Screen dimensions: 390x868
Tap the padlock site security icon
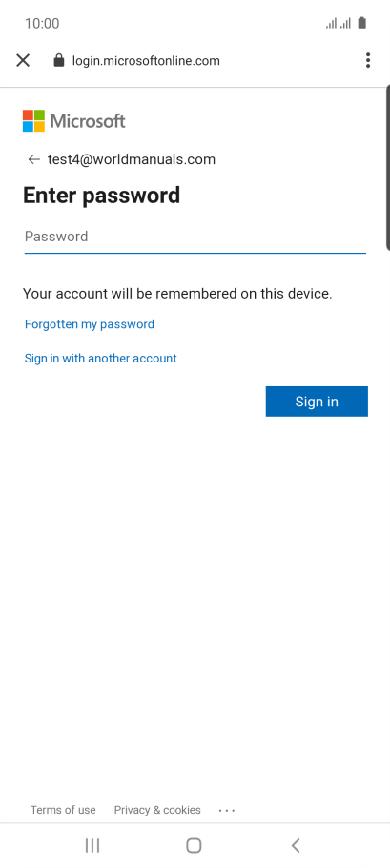(58, 60)
